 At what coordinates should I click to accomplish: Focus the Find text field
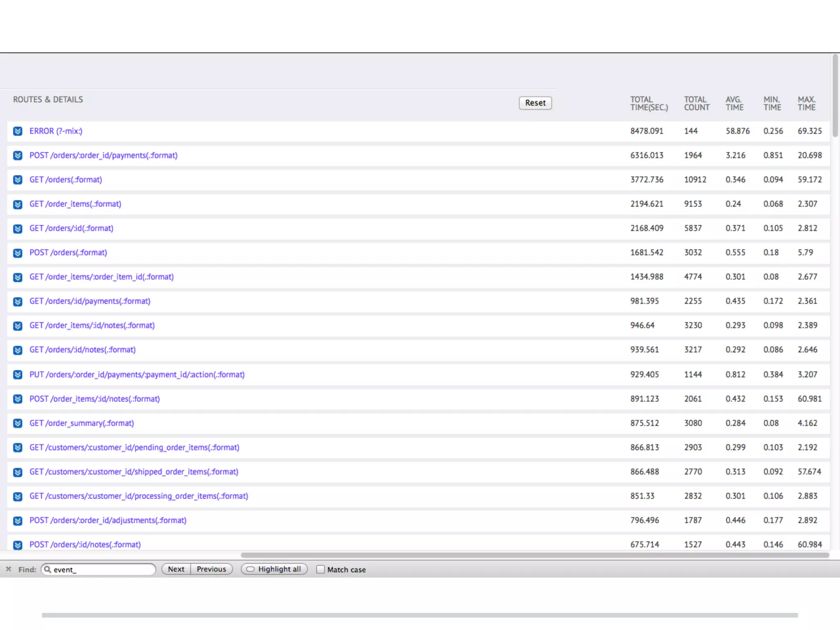click(x=98, y=569)
